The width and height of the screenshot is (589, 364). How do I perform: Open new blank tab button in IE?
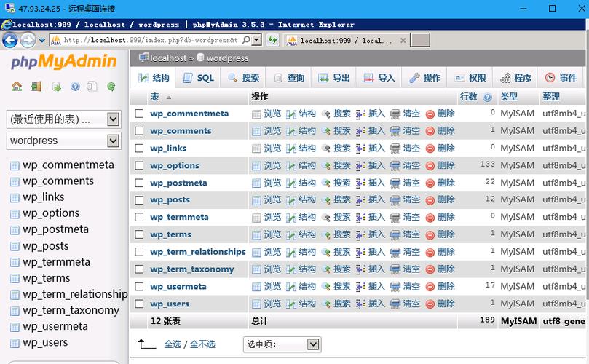pyautogui.click(x=420, y=40)
